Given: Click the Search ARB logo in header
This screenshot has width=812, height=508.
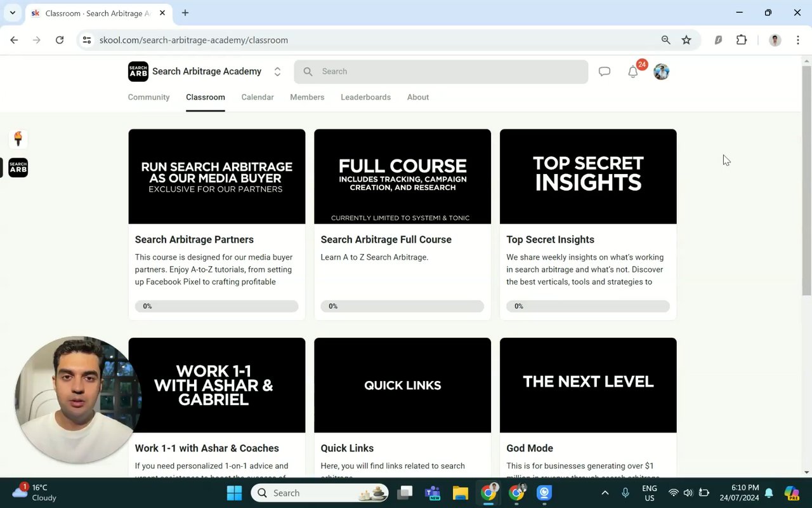Looking at the screenshot, I should coord(138,72).
